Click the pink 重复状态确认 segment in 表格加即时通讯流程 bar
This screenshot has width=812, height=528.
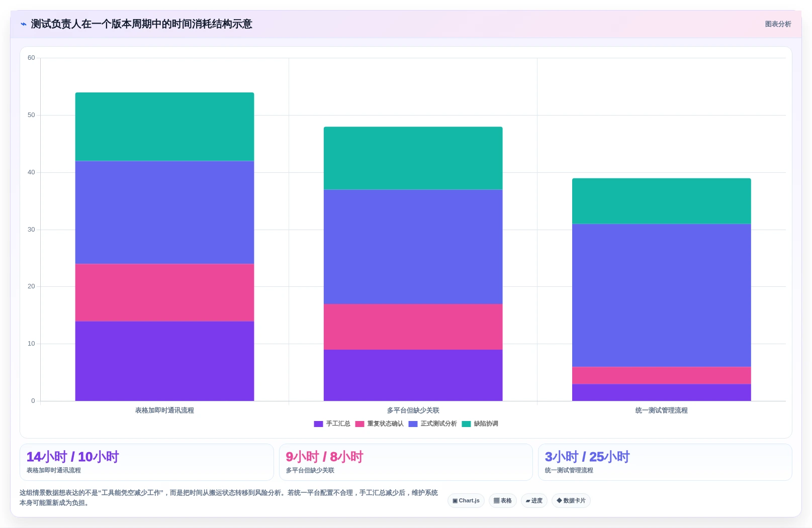pos(164,292)
